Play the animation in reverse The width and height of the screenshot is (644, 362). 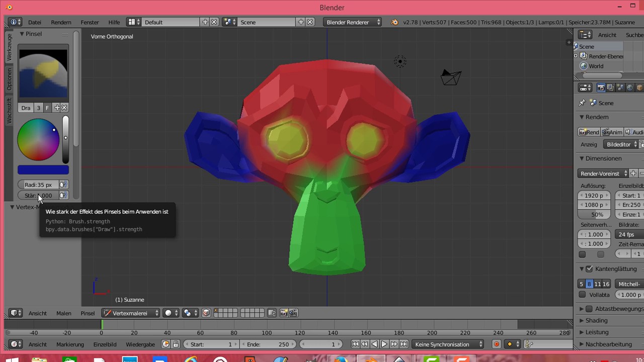[x=374, y=344]
